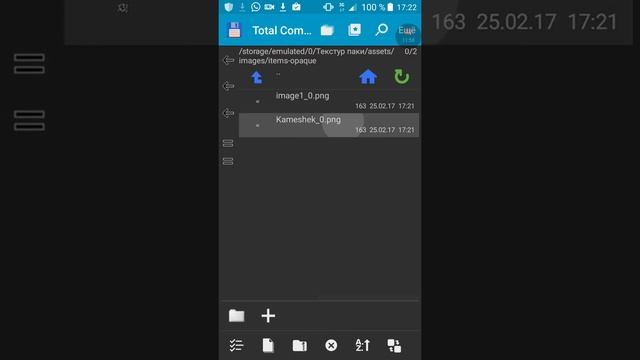Click the search magnifier icon
This screenshot has height=360, width=640.
(x=381, y=29)
